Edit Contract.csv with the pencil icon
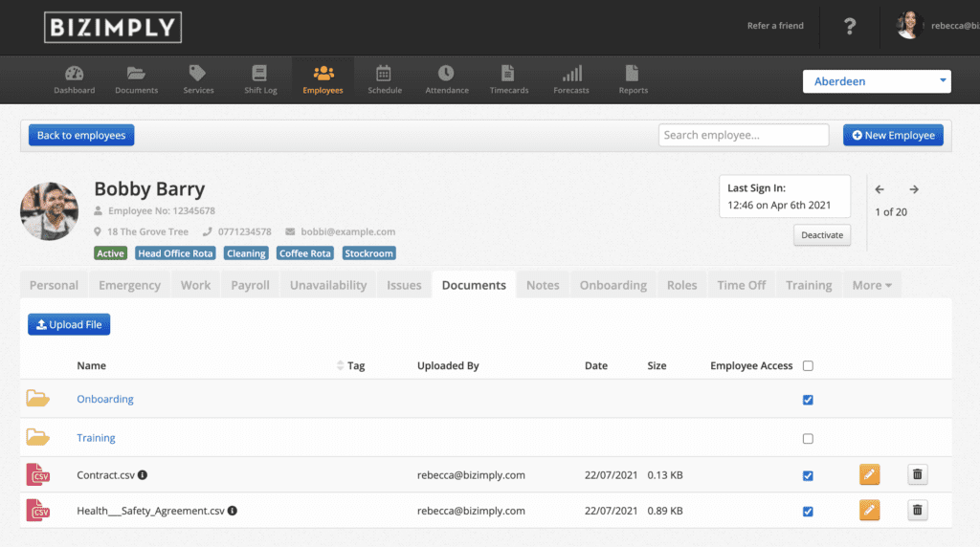 869,475
